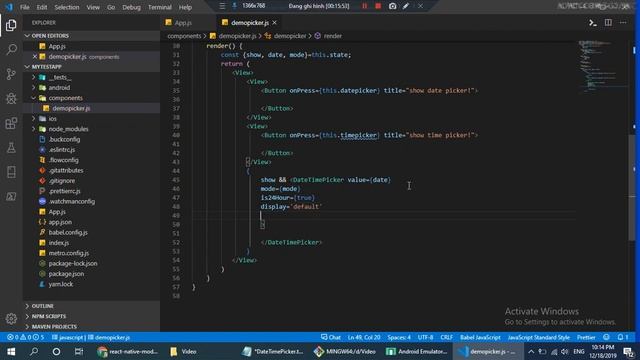Image resolution: width=640 pixels, height=360 pixels.
Task: Click the components breadcrumb
Action: coord(184,36)
